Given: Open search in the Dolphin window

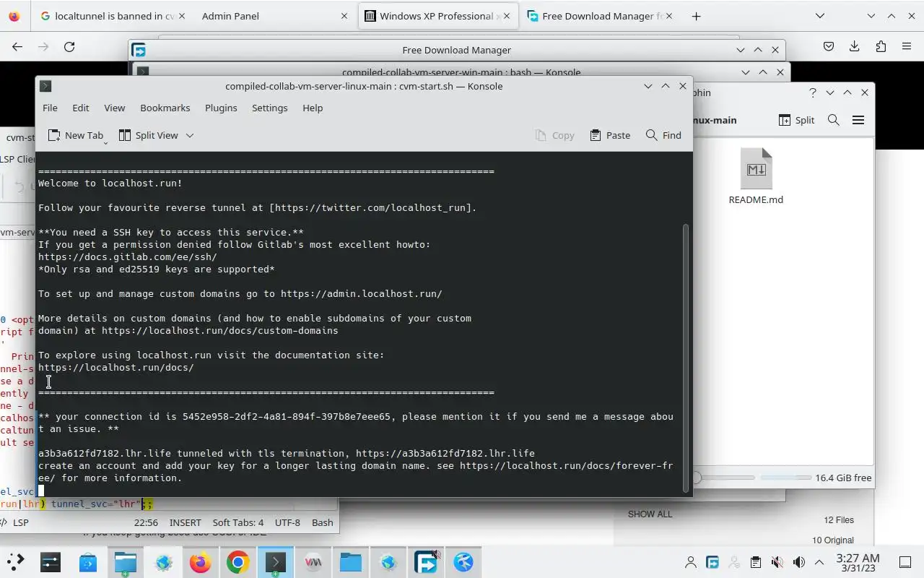Looking at the screenshot, I should click(x=834, y=120).
